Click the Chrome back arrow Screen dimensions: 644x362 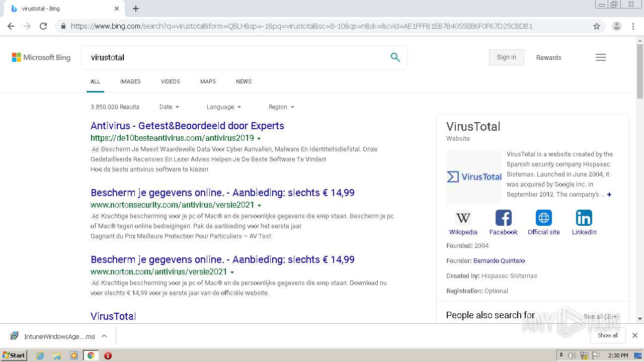pos(11,26)
